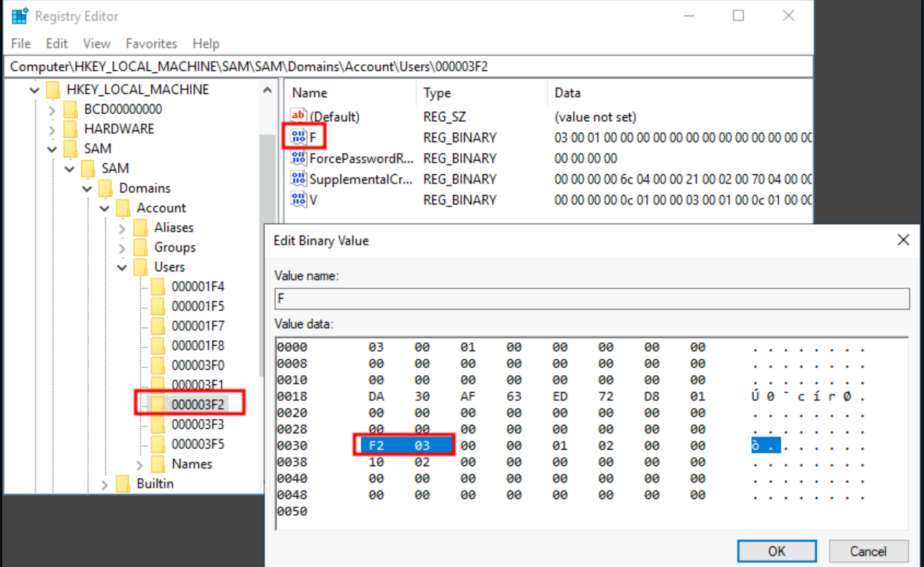Click the ForcePasswordR... data cell "00 00 00 00"
Image resolution: width=924 pixels, height=567 pixels.
pos(586,158)
